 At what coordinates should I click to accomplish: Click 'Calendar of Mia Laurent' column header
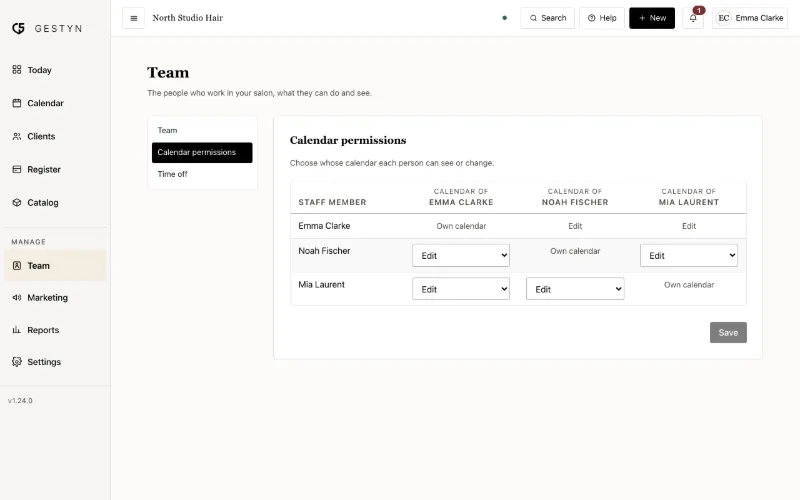pos(689,197)
